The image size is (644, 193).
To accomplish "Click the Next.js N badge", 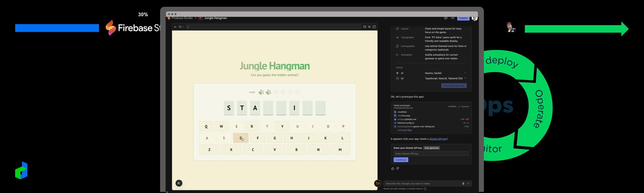I will (179, 183).
